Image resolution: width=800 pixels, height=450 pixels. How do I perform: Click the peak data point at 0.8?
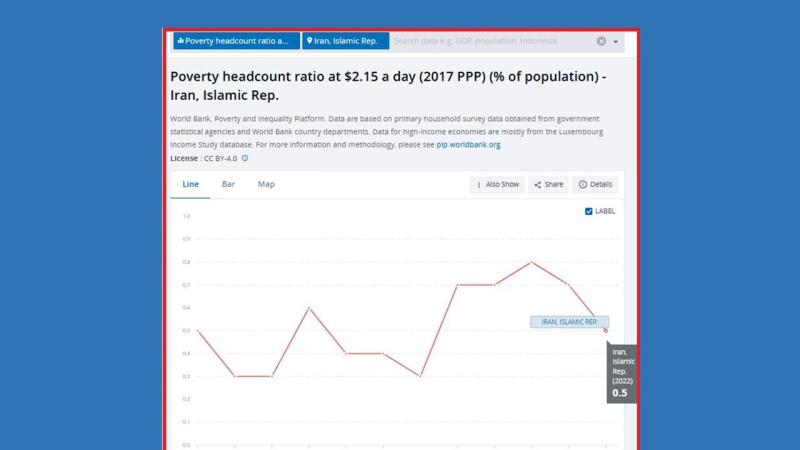532,262
